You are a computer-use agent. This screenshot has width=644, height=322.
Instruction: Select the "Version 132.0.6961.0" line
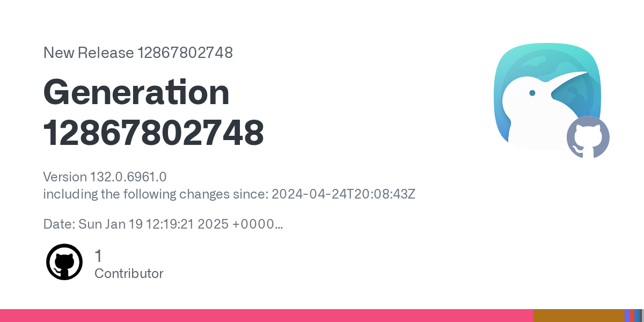105,177
